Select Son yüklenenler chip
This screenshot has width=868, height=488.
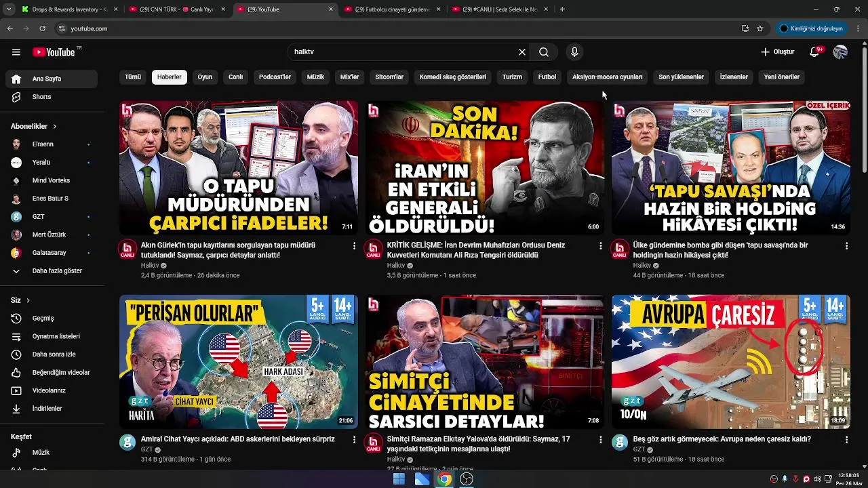point(681,77)
